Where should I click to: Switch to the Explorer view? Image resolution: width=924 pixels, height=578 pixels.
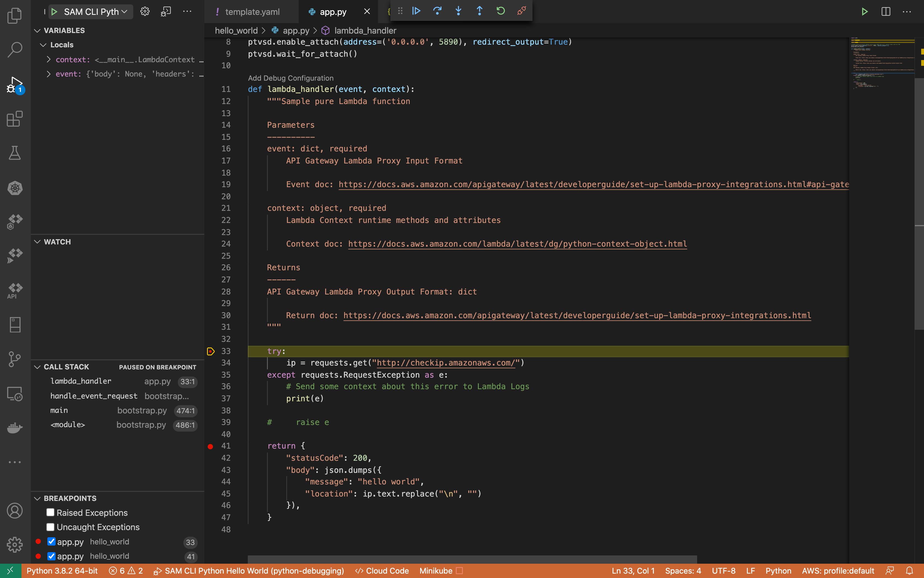15,15
